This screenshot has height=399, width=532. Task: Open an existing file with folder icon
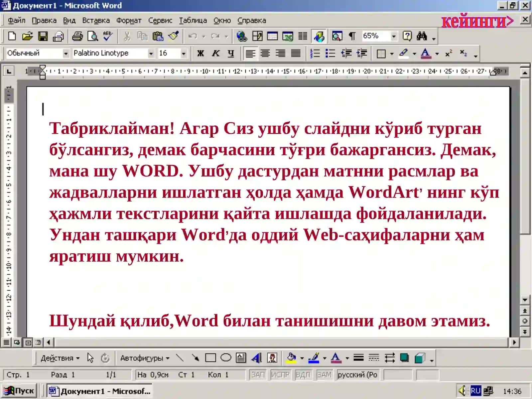coord(27,36)
